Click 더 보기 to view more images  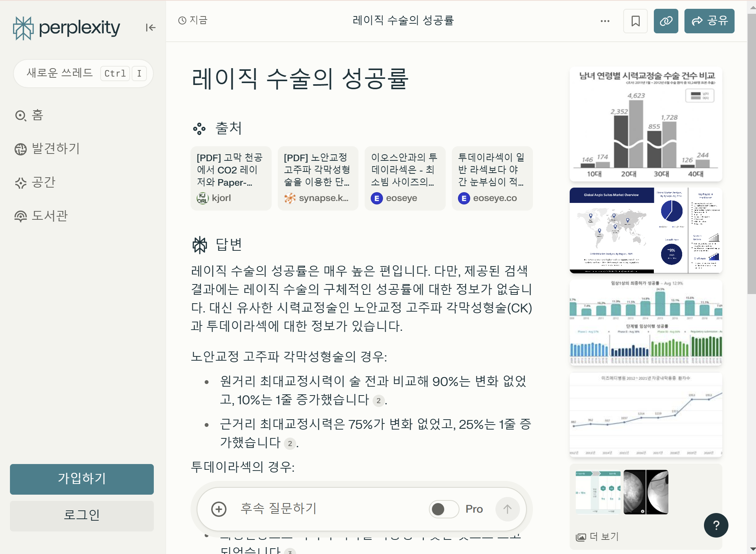[597, 537]
